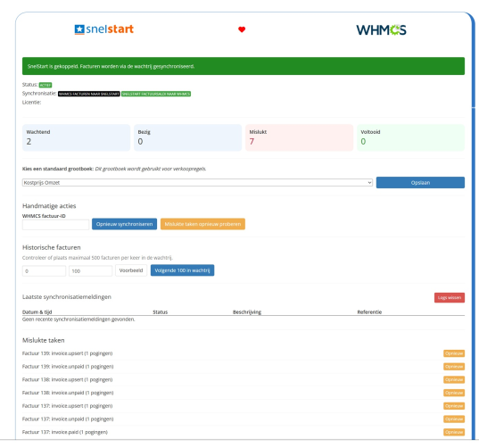Screen dimensions: 479x448
Task: Retry Factuur 137 invoice.paid with Opnieuw
Action: tap(454, 433)
